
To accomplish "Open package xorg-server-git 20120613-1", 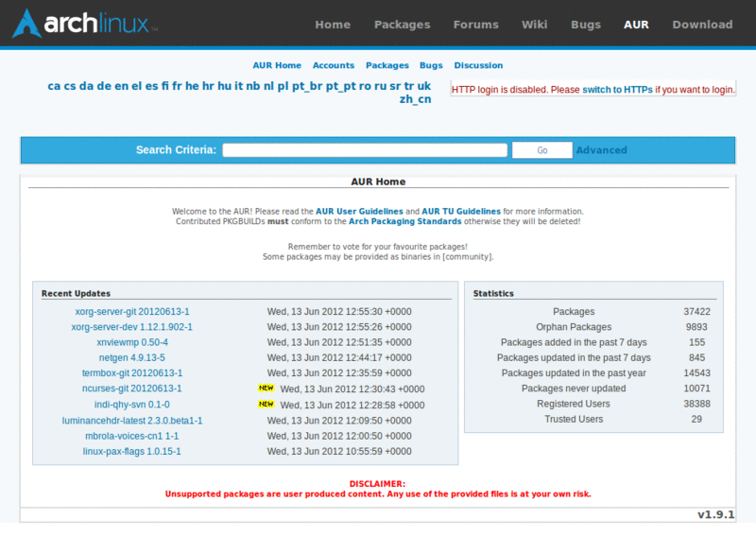I will pyautogui.click(x=132, y=312).
